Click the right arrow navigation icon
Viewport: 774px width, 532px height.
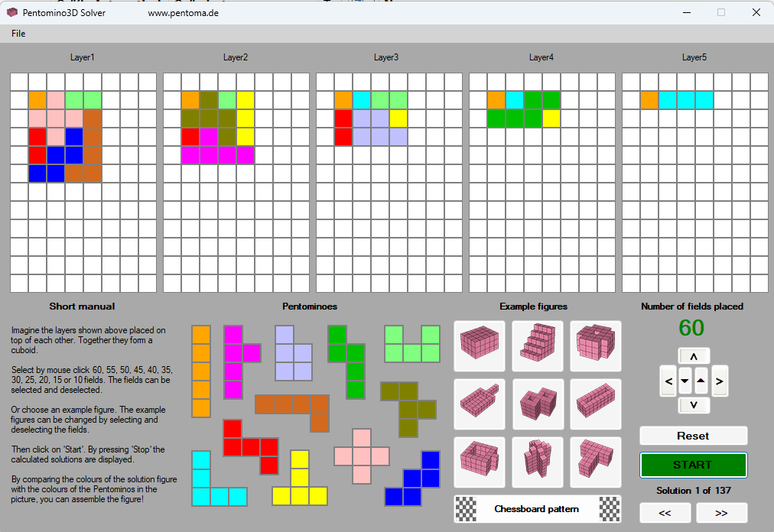point(720,381)
